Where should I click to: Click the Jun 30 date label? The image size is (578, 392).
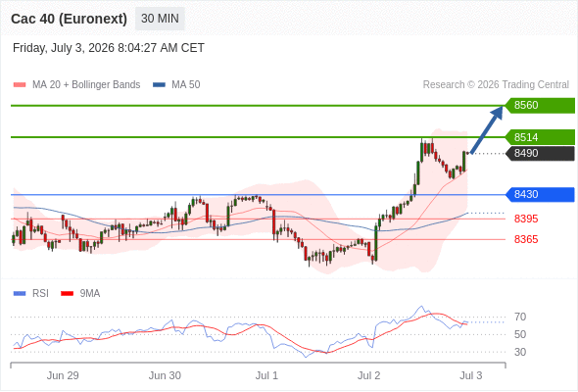click(x=165, y=375)
